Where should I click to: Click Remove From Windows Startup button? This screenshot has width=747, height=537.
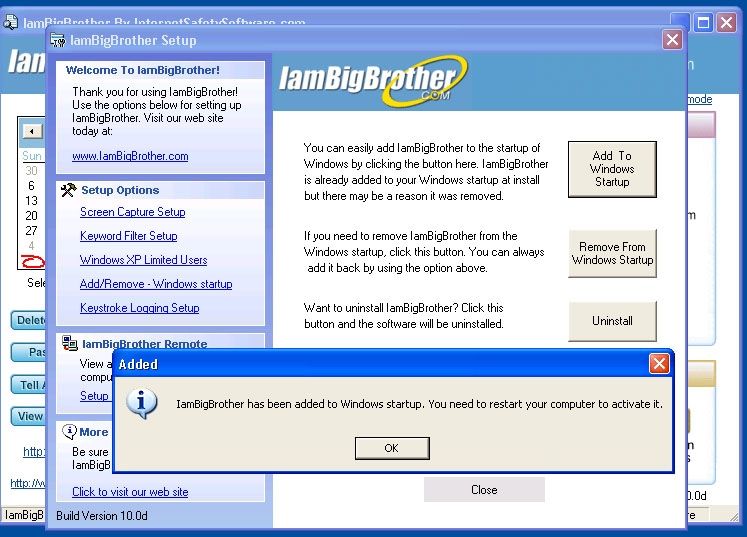612,253
